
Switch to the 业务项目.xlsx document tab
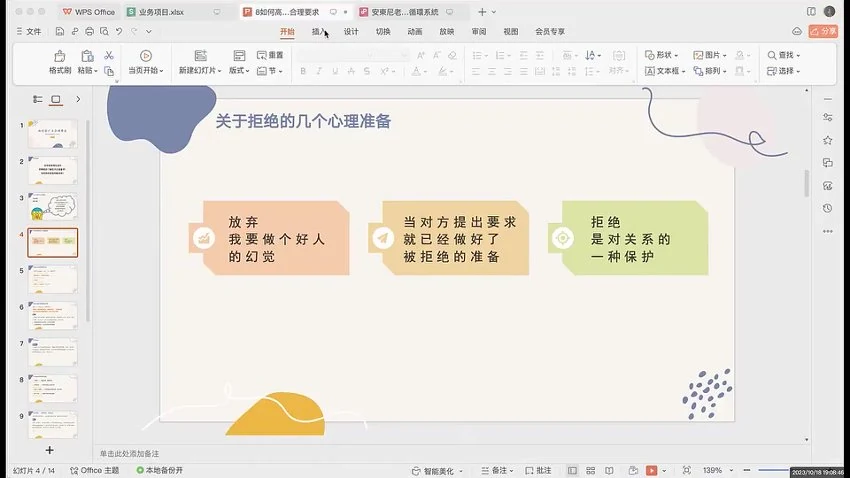(173, 11)
